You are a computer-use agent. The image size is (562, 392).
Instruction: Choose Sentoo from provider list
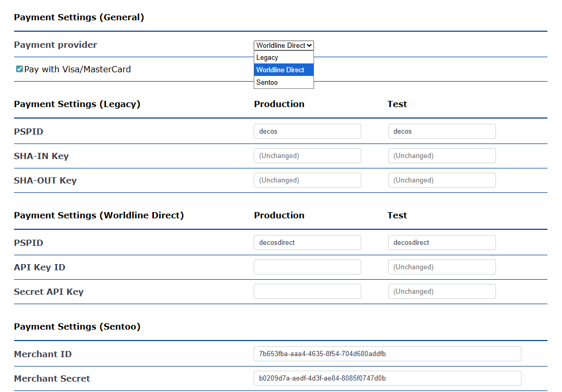283,83
